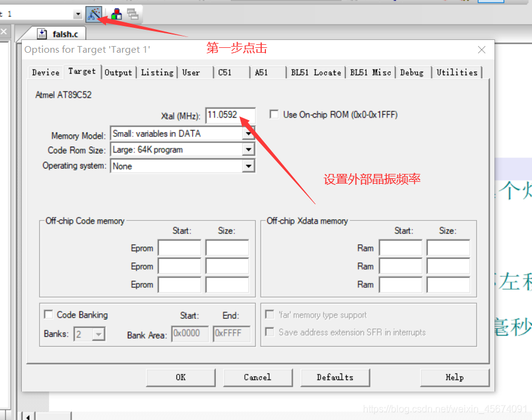Image resolution: width=532 pixels, height=420 pixels.
Task: Expand the Operating system dropdown
Action: pos(248,166)
